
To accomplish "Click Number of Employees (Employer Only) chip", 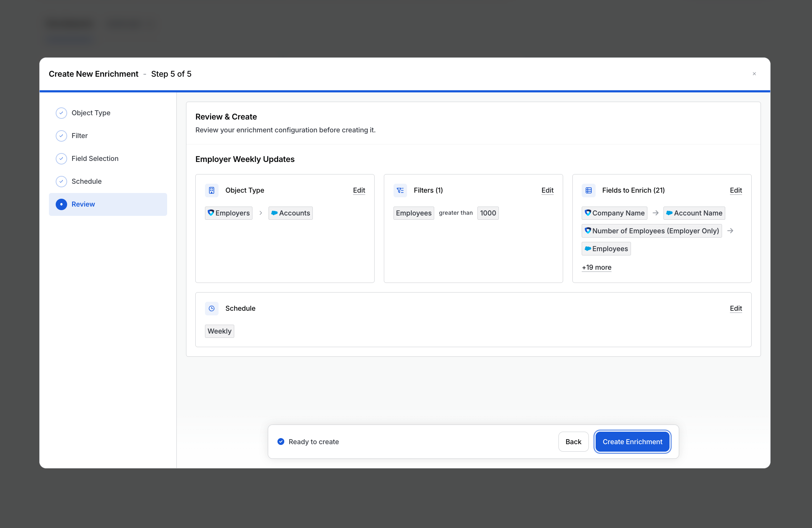I will (652, 231).
